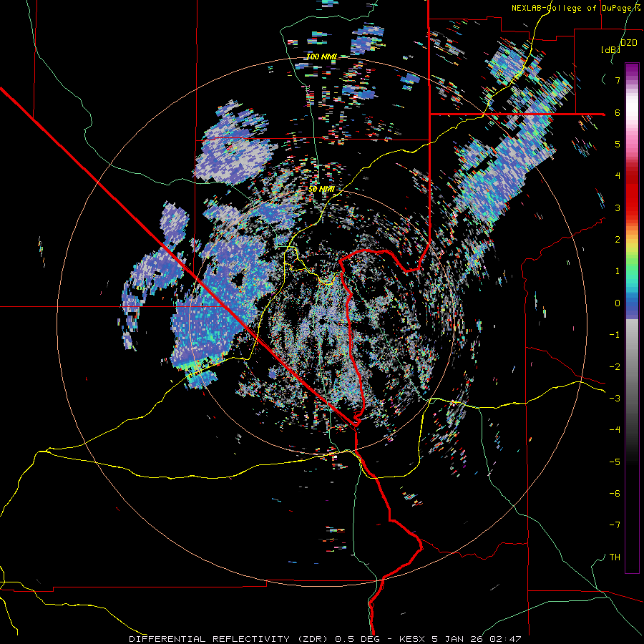The width and height of the screenshot is (644, 644).
Task: Click the "7" value on the scale
Action: (x=618, y=80)
